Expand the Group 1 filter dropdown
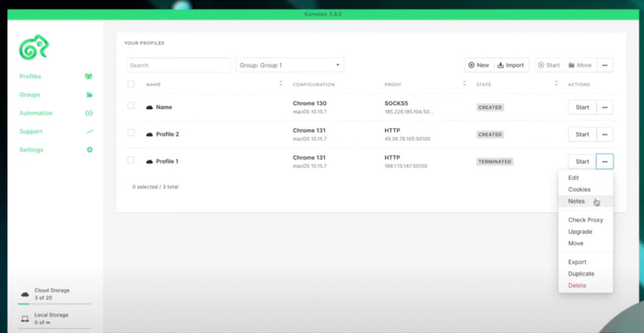The width and height of the screenshot is (644, 333). (290, 65)
